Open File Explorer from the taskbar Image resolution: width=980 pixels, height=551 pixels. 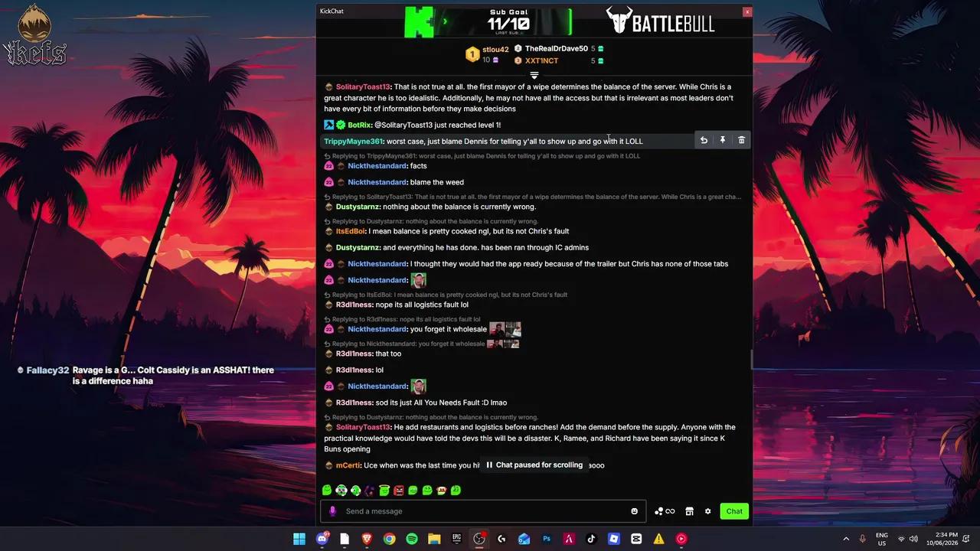pyautogui.click(x=434, y=539)
